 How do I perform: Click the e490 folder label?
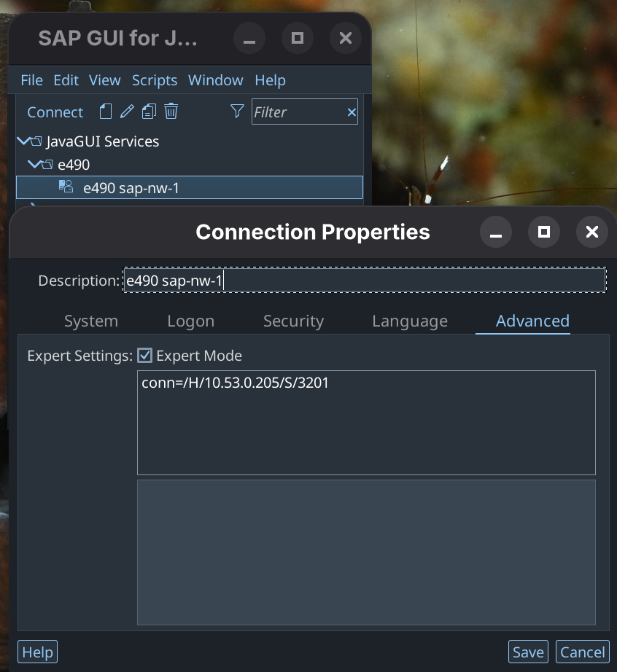click(x=74, y=165)
